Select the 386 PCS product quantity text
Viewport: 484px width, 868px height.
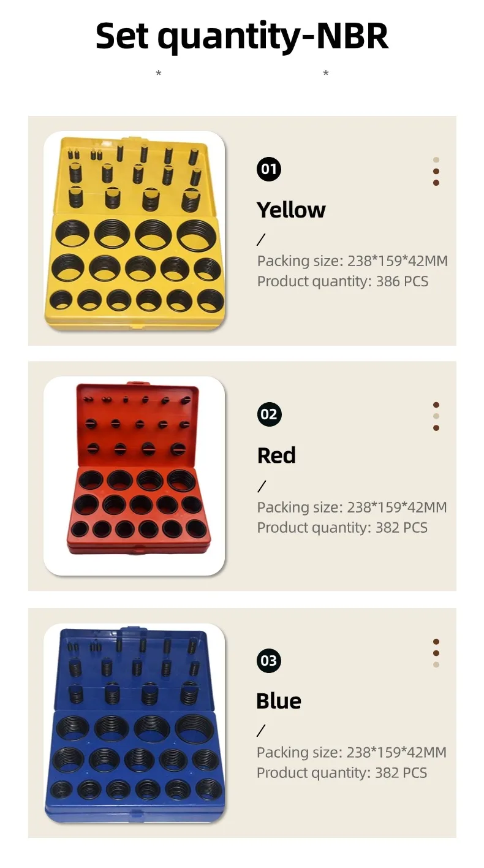pos(401,281)
